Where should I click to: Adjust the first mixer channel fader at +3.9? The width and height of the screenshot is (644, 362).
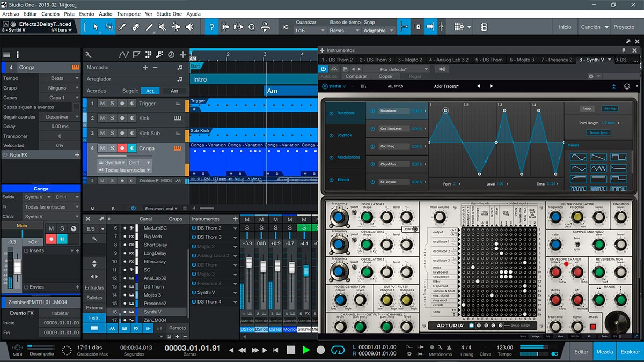tap(248, 264)
